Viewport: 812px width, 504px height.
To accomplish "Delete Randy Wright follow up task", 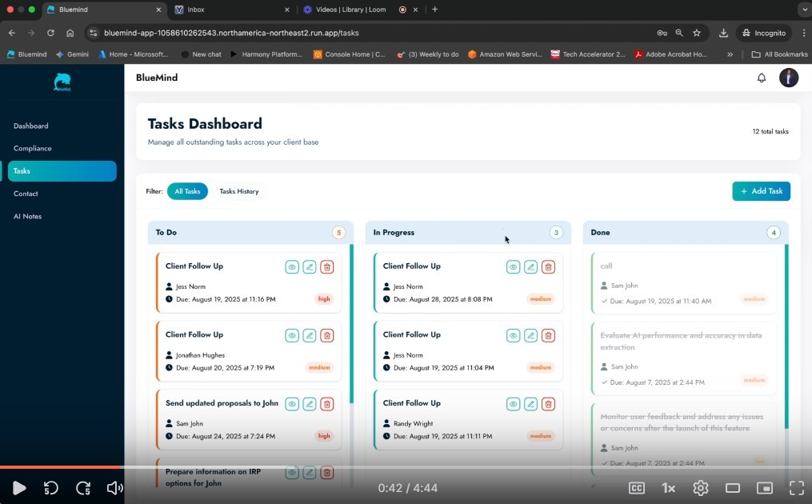I will [548, 404].
